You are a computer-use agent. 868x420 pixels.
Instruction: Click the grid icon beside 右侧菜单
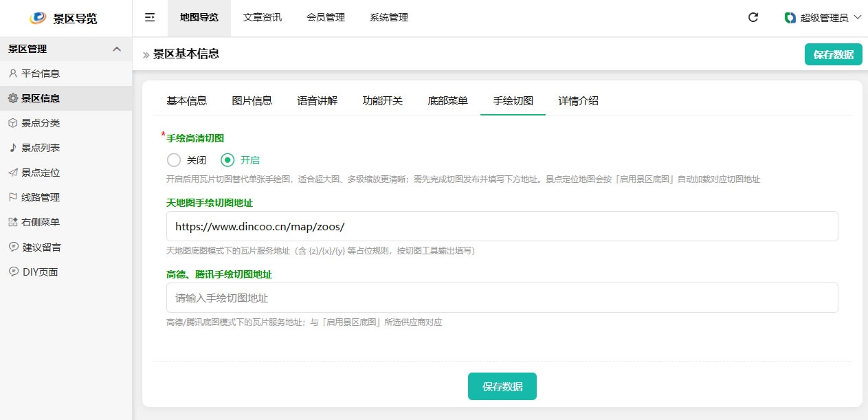(13, 222)
